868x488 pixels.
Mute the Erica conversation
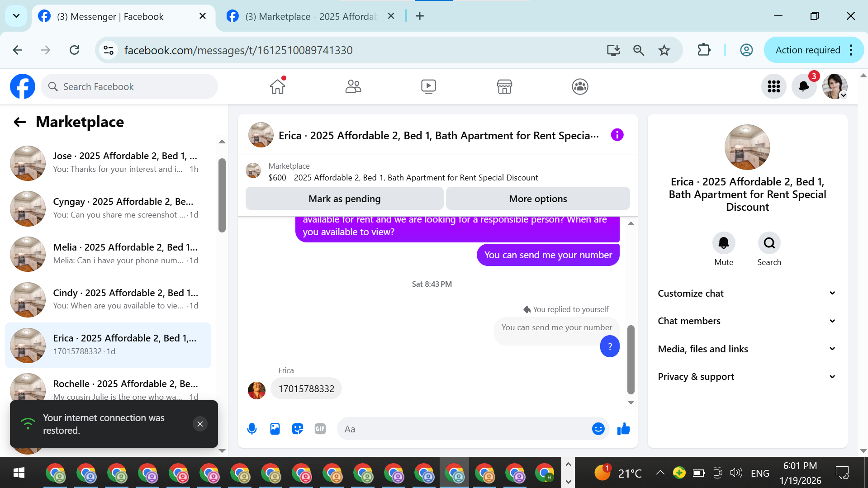pos(724,243)
